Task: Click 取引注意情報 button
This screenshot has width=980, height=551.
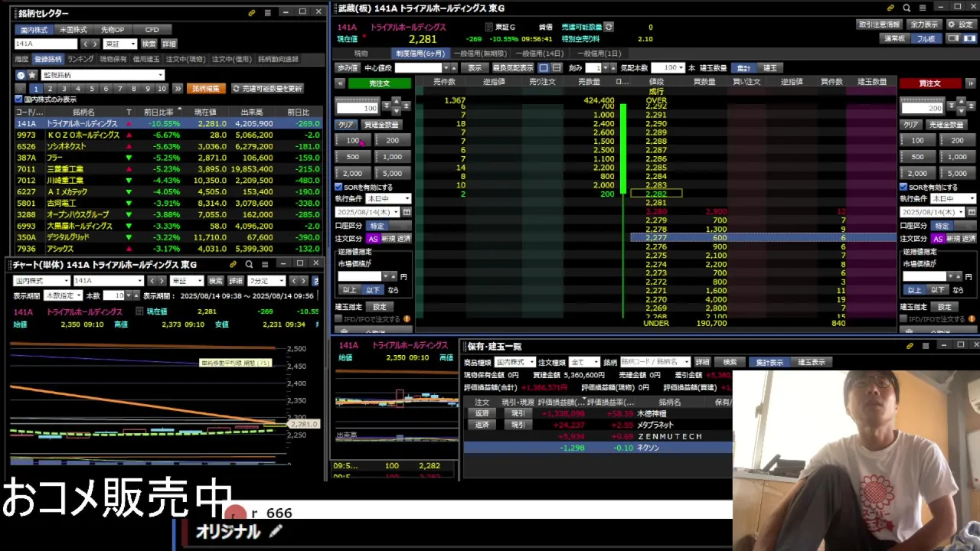Action: pyautogui.click(x=879, y=24)
